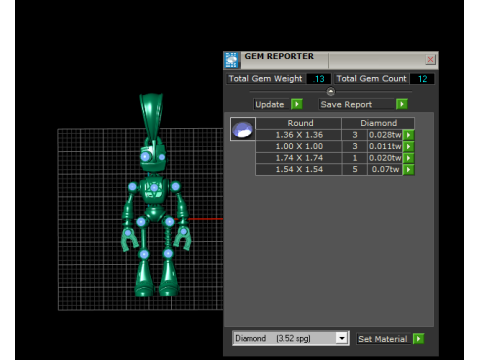Click the green arrow for 0.07tw row

(x=408, y=169)
